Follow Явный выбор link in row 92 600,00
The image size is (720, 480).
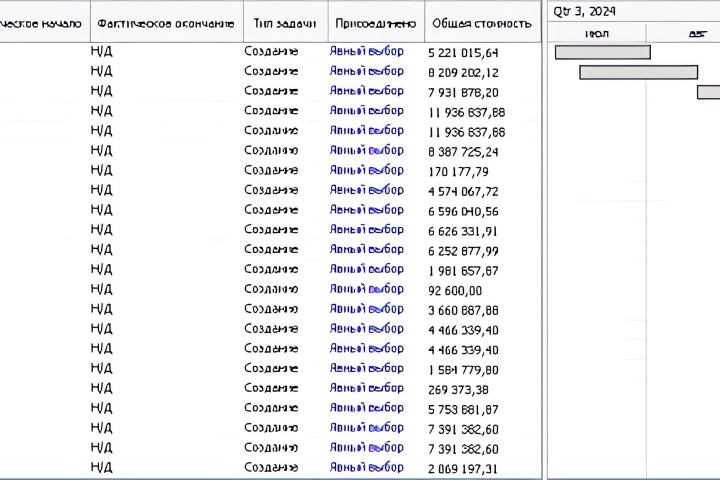coord(366,289)
